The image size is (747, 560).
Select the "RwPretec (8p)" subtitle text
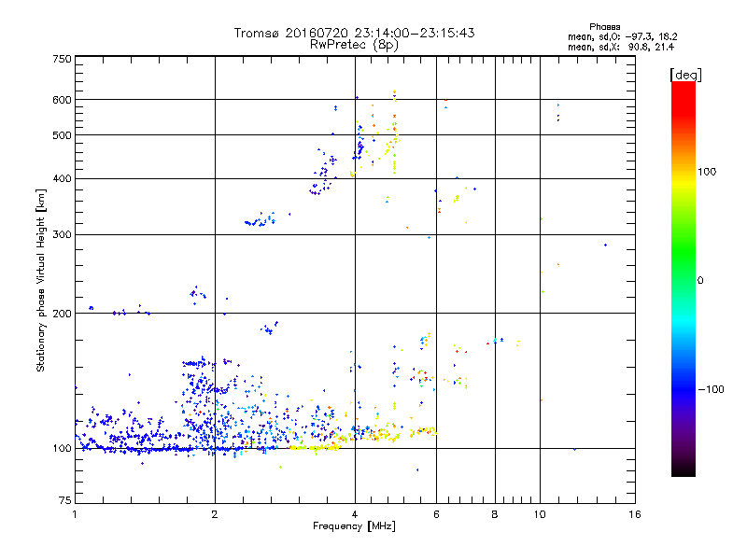(354, 45)
